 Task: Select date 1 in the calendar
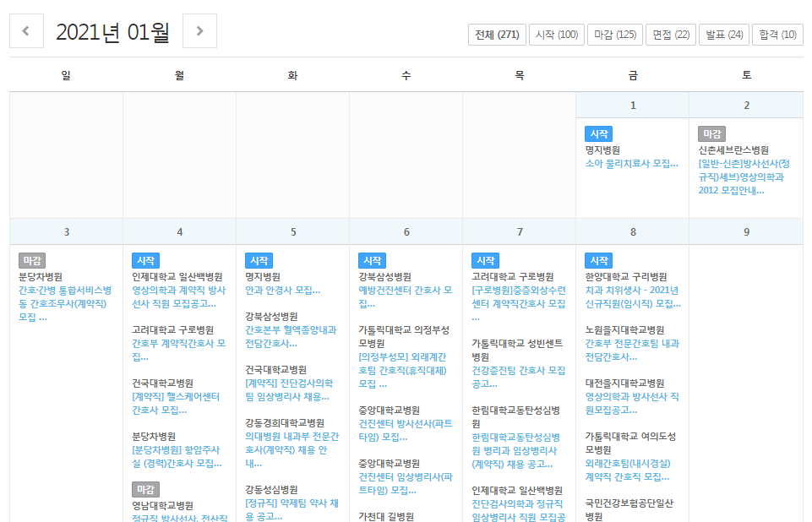coord(633,105)
